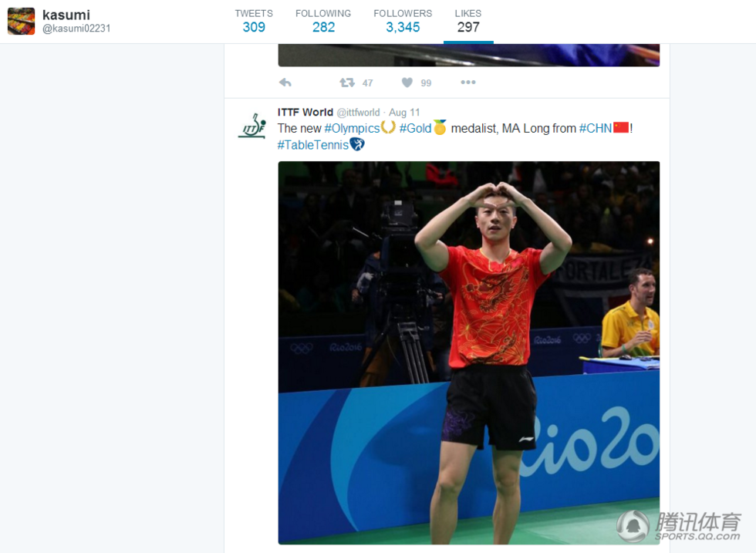Viewport: 756px width, 553px height.
Task: Open kasumi profile avatar picture
Action: (22, 22)
